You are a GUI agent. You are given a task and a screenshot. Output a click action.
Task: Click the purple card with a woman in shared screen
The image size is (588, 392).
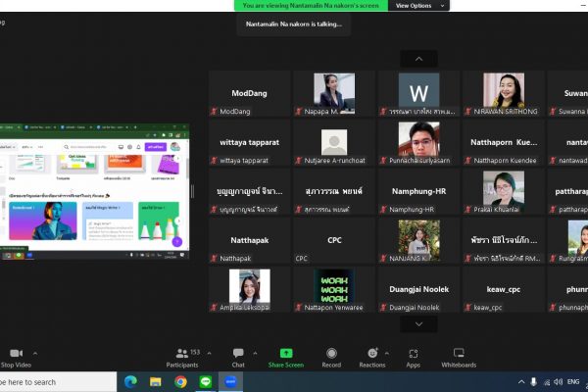43,220
